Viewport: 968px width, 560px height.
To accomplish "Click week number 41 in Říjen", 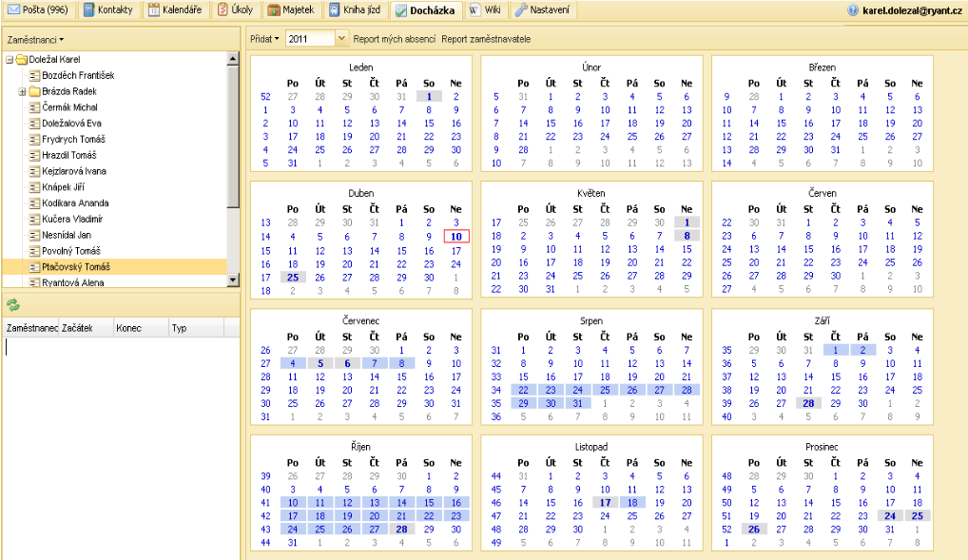I will (x=265, y=503).
